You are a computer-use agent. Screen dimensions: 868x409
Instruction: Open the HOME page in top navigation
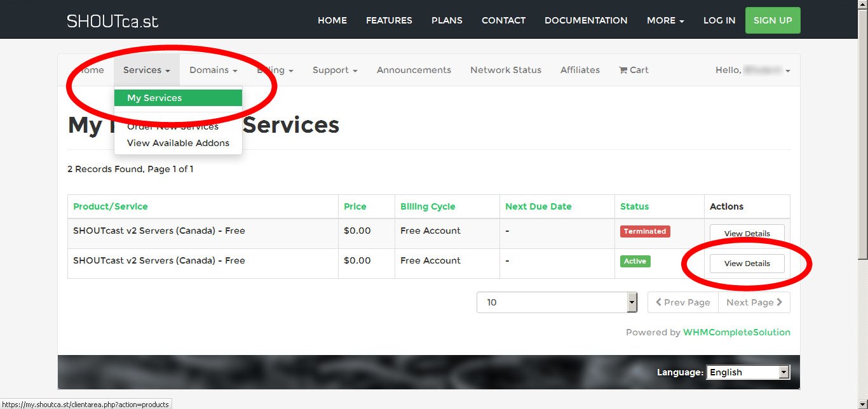tap(332, 20)
